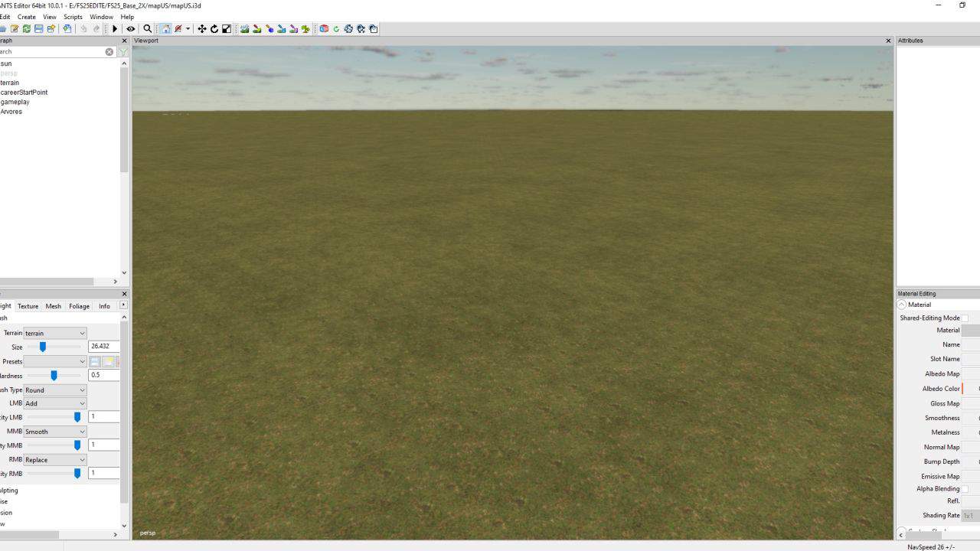
Task: Open the Brush Type Round dropdown
Action: click(55, 390)
